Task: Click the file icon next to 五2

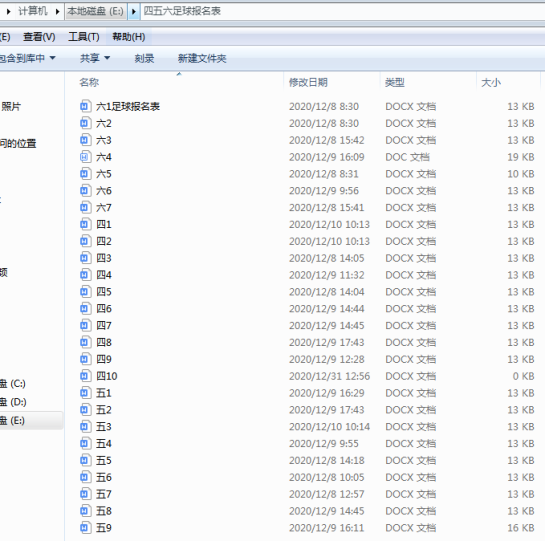Action: [x=85, y=410]
